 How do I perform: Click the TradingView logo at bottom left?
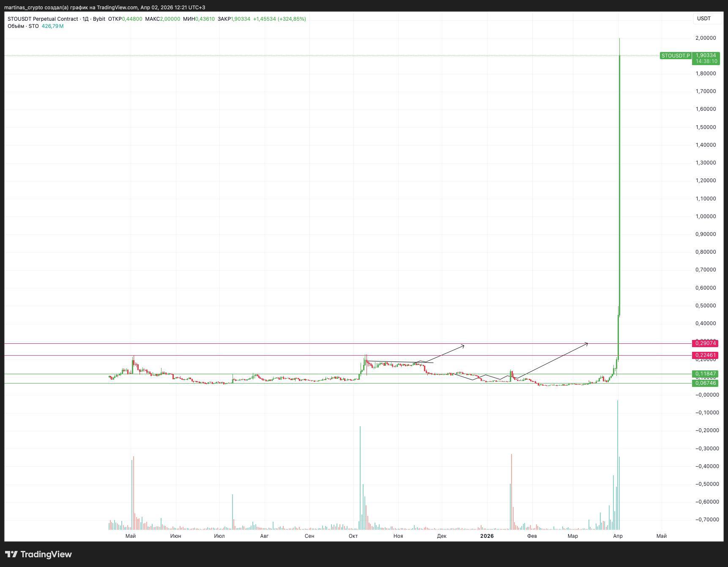pos(38,554)
